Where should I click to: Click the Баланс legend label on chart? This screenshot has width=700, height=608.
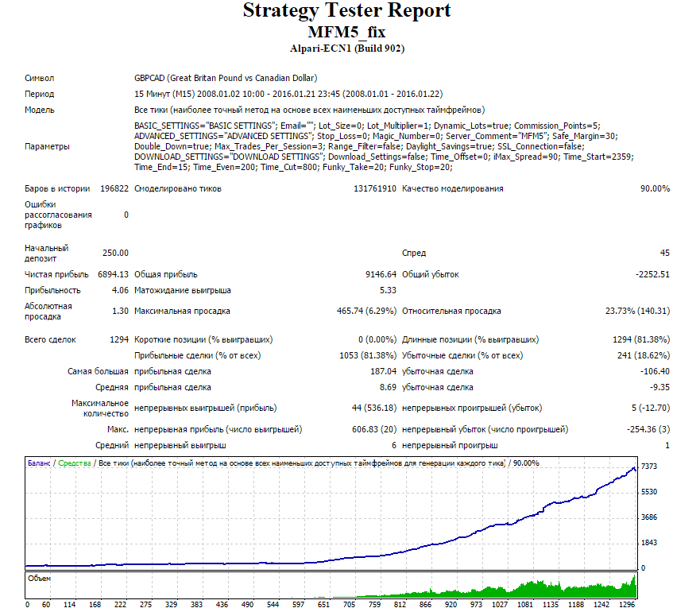tap(39, 463)
